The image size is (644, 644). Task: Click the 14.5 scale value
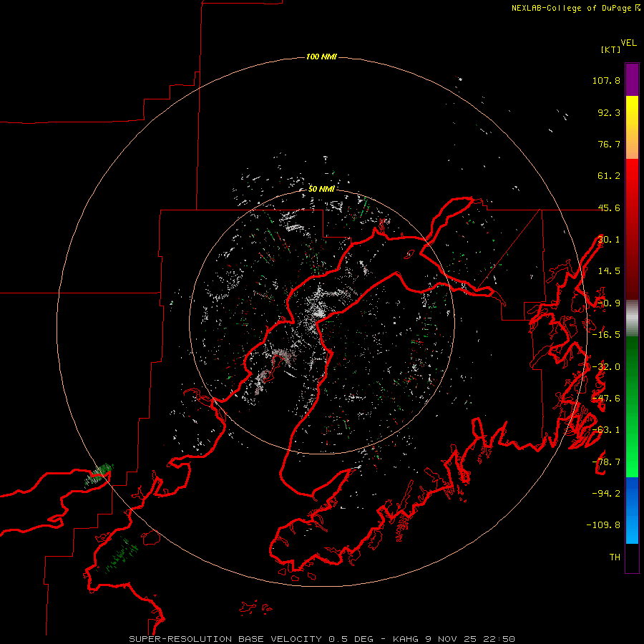pos(609,271)
